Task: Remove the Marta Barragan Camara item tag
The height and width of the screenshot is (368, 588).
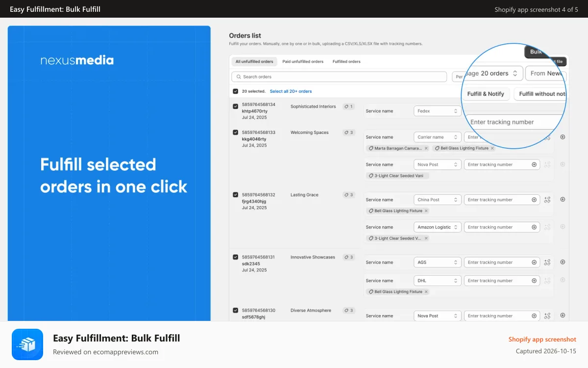Action: (x=426, y=148)
